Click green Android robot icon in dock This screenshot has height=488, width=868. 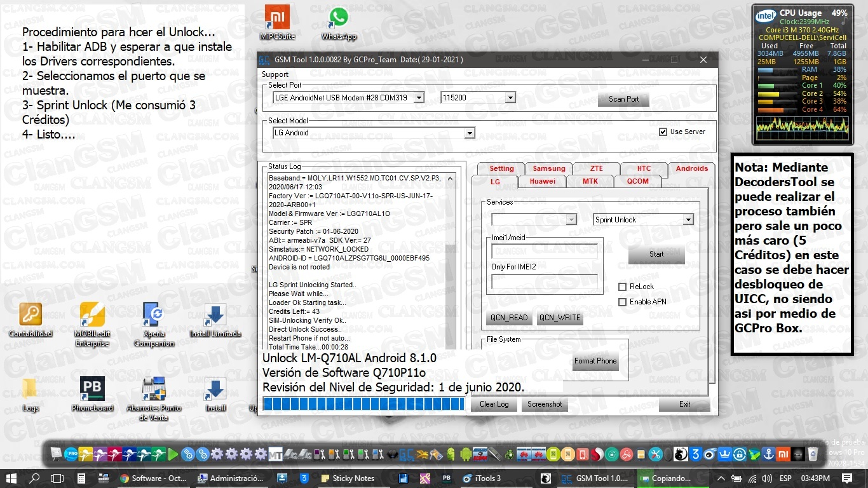[465, 455]
